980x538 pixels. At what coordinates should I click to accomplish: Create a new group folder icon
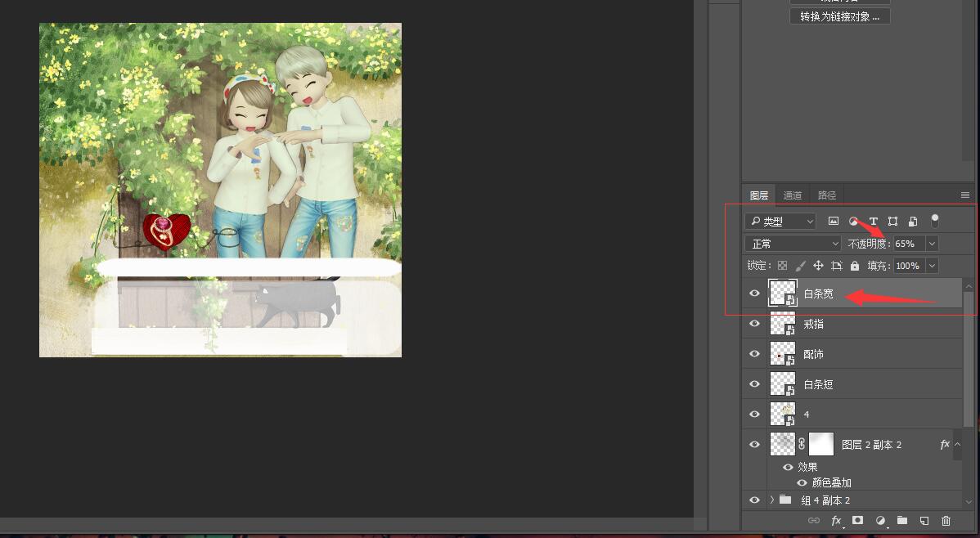click(901, 521)
